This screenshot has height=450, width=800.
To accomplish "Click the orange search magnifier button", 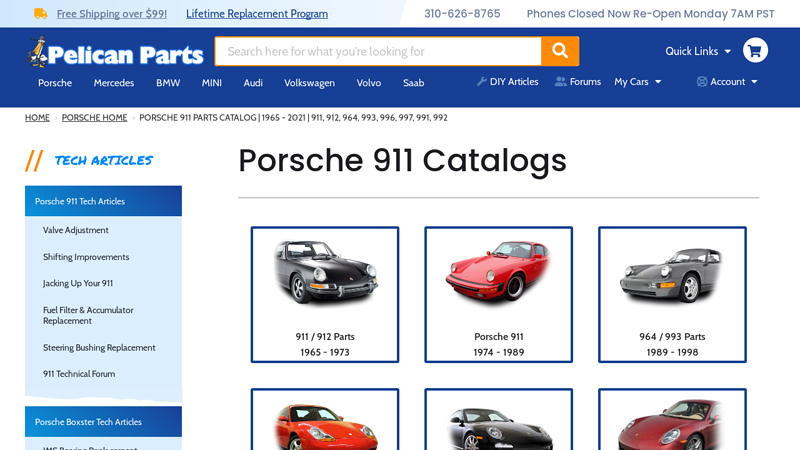I will pos(560,51).
